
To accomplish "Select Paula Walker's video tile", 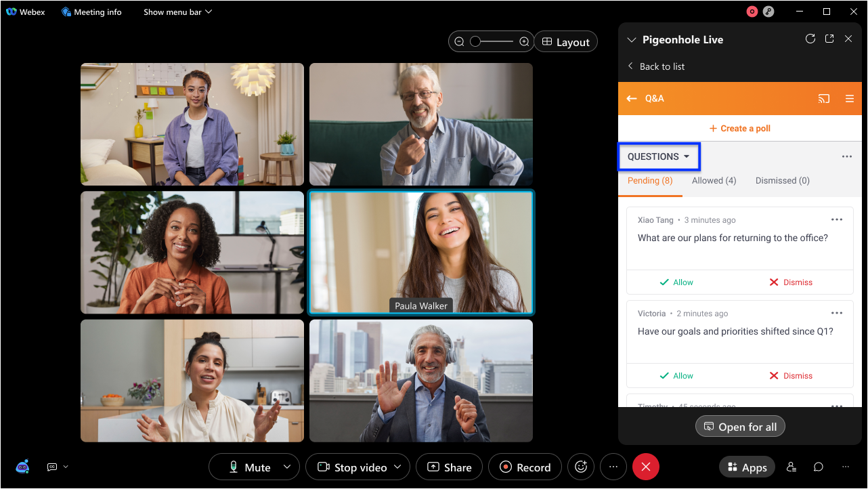I will (x=421, y=253).
